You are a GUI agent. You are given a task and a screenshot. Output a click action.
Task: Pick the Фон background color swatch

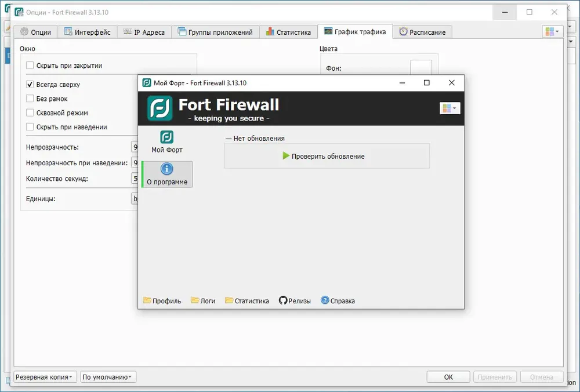coord(421,68)
